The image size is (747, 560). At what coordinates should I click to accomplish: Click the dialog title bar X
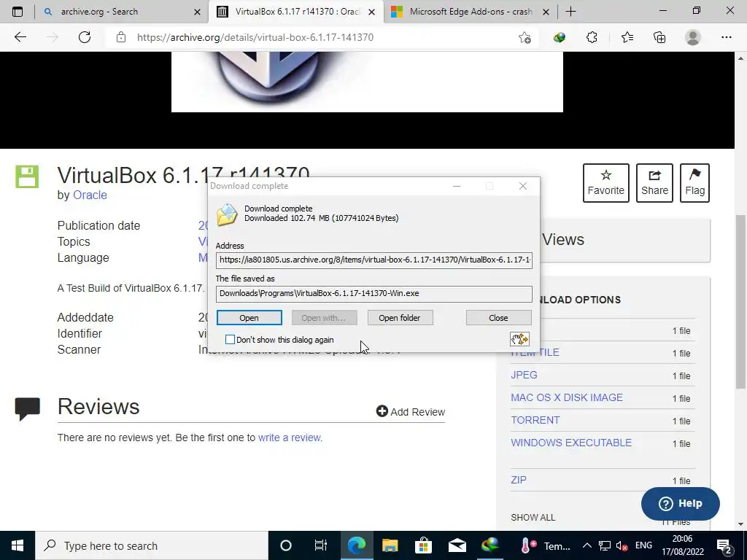pos(522,186)
